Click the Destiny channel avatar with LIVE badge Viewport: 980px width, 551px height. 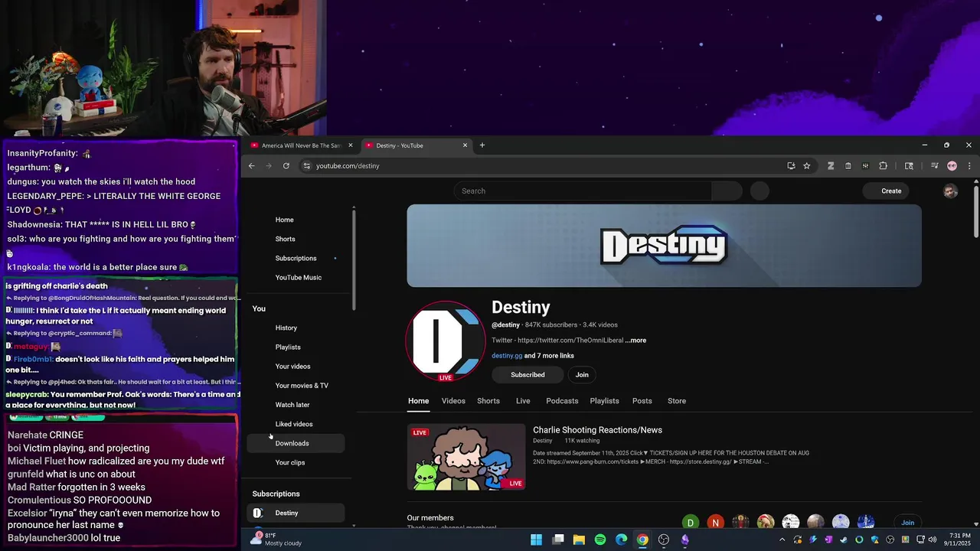coord(445,341)
